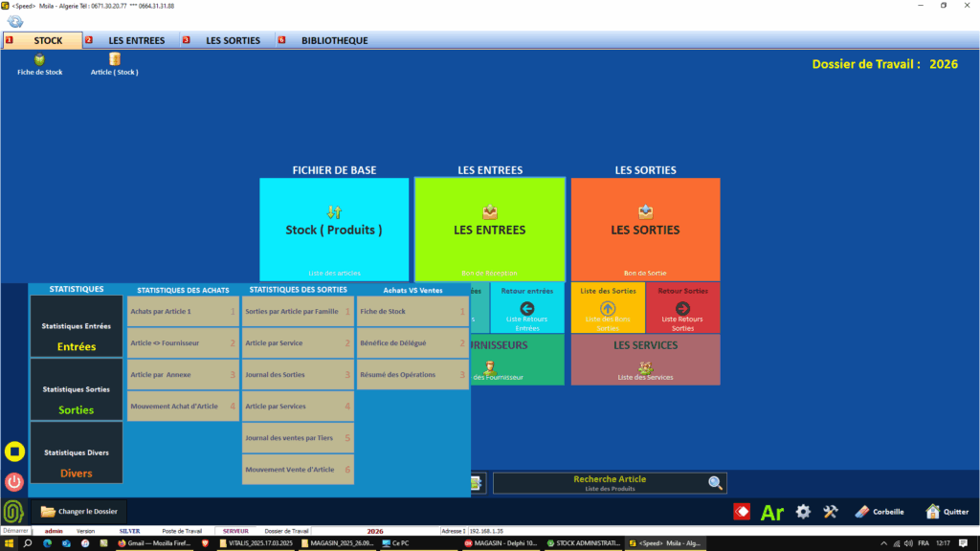Click the red diamond icon in bottom bar

(742, 512)
